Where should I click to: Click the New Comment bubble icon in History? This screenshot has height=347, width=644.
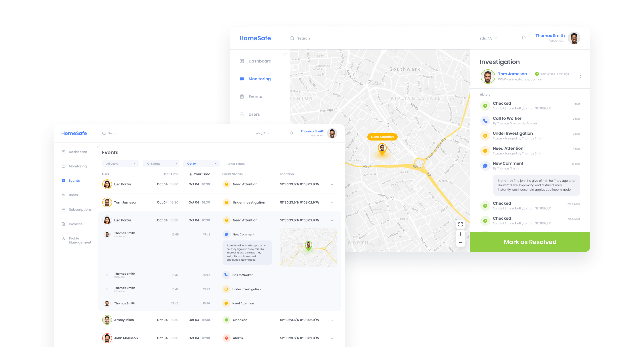(x=485, y=165)
